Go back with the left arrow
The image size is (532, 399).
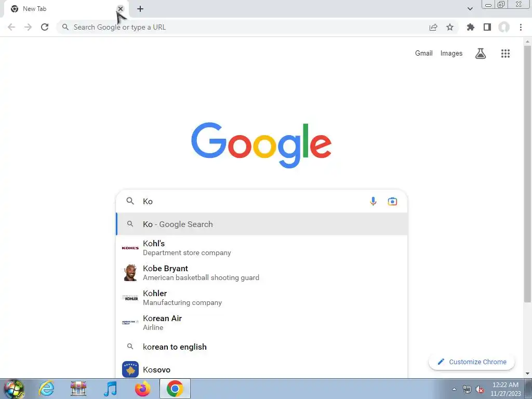pyautogui.click(x=11, y=27)
